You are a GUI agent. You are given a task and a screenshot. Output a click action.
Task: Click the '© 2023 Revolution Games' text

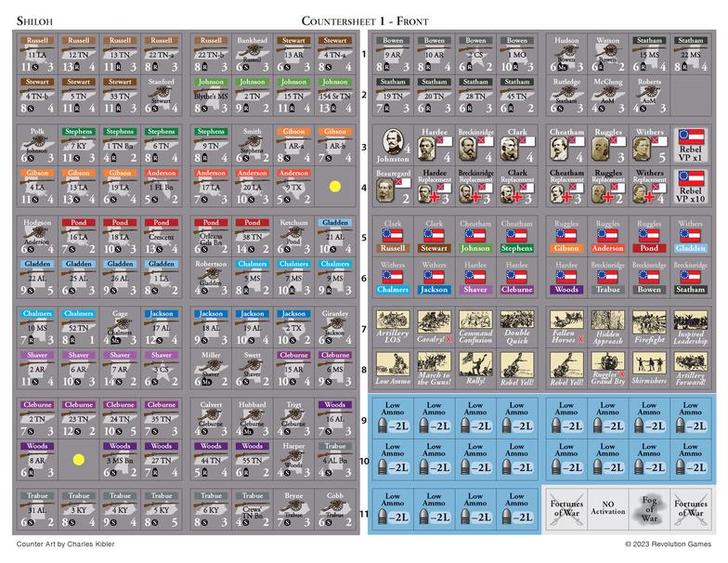coord(669,544)
